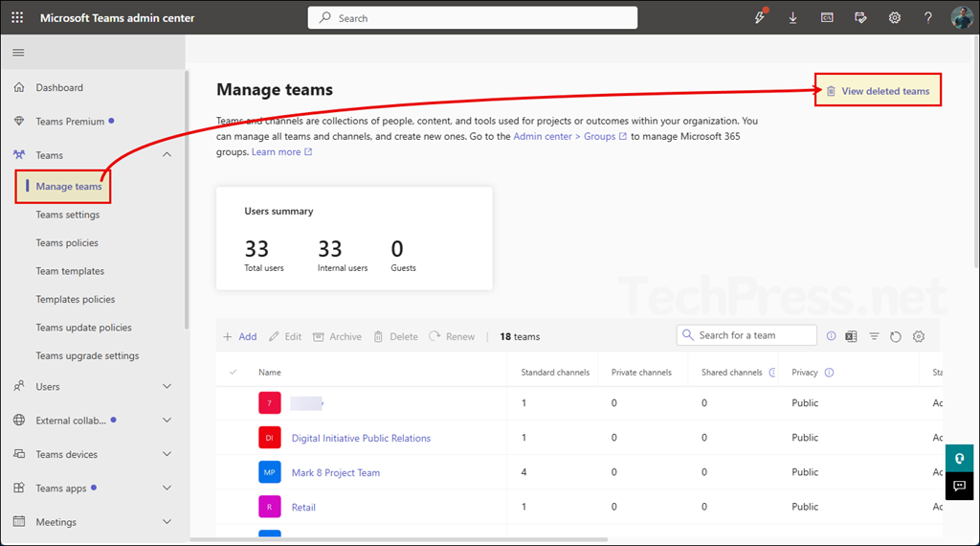Open Teams upgrade settings in sidebar
Viewport: 980px width, 546px height.
pos(87,355)
